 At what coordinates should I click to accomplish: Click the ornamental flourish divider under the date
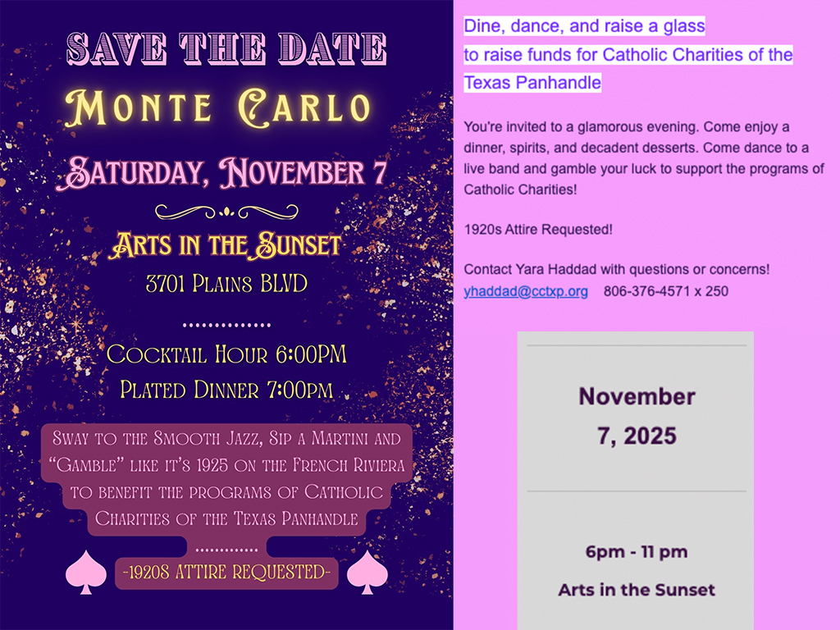[x=226, y=212]
